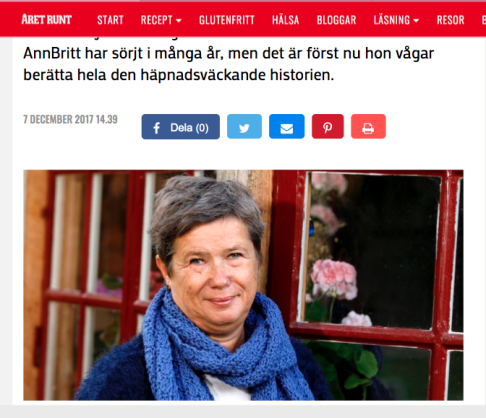486x418 pixels.
Task: Open the HÄLSA menu item
Action: [x=286, y=20]
